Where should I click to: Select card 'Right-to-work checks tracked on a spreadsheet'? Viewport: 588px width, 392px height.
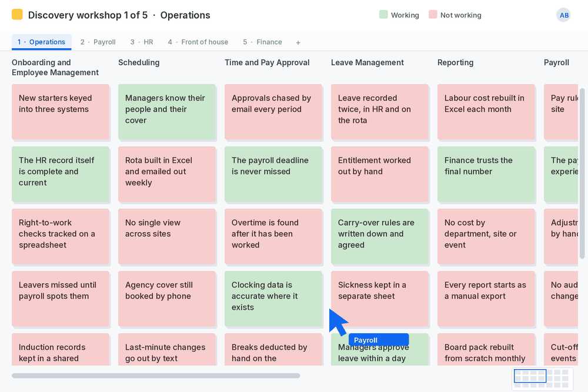click(61, 236)
